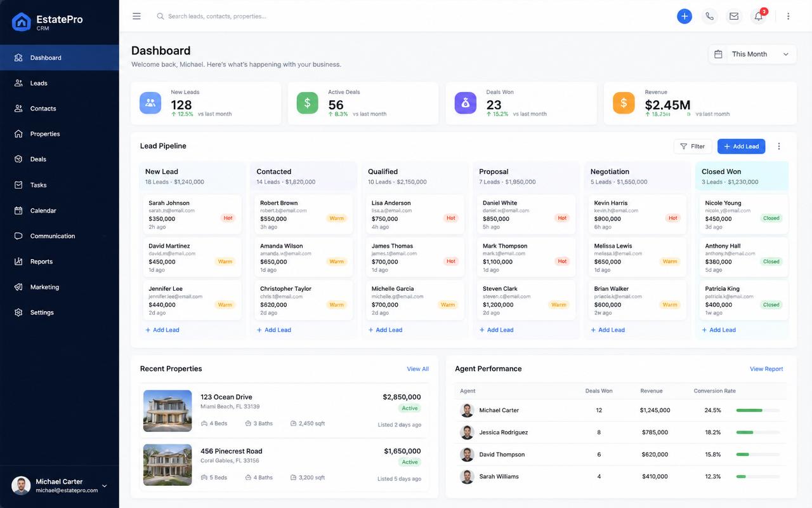Screen dimensions: 812x508
Task: Add Lead in the Negotiation column
Action: [x=608, y=330]
